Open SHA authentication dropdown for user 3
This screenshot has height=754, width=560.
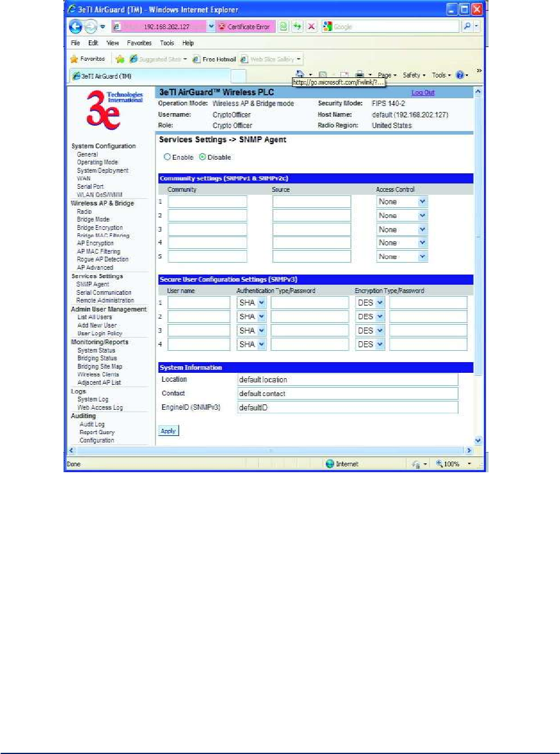pyautogui.click(x=252, y=331)
